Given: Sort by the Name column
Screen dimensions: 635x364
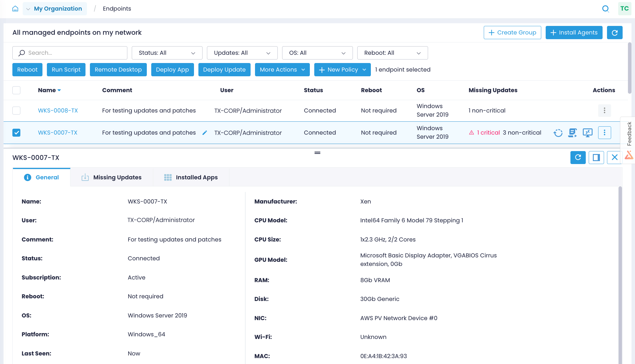Looking at the screenshot, I should point(49,90).
